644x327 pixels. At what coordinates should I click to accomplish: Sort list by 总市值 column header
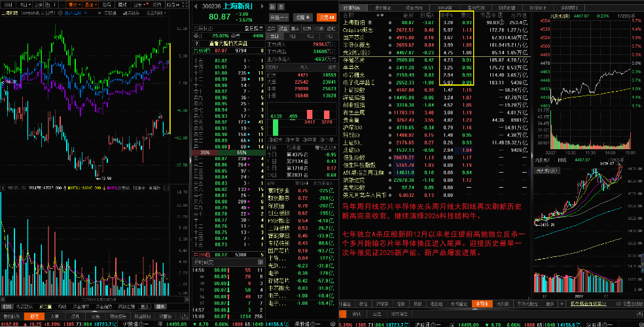click(x=519, y=15)
